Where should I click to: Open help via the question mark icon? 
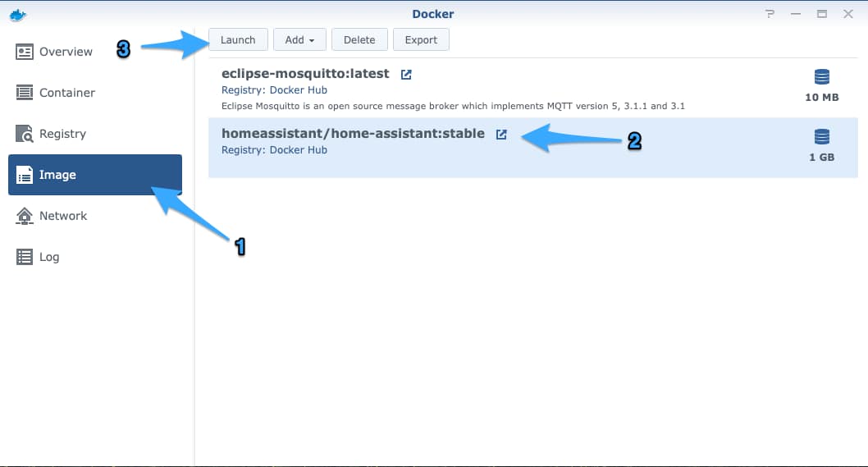(770, 14)
